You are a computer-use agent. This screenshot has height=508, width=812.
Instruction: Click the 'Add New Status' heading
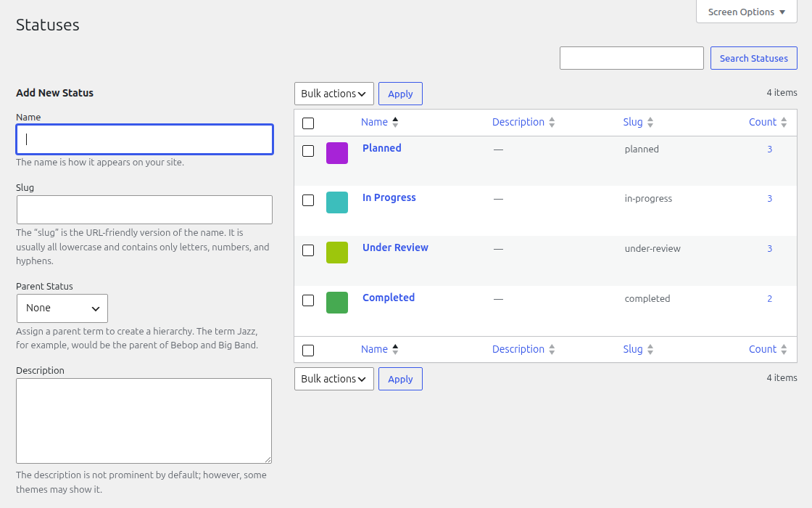55,93
